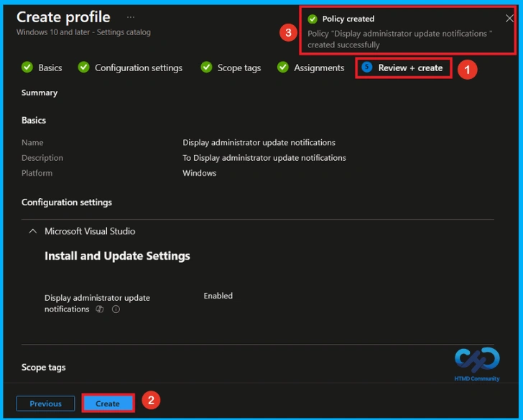Click the Windows 10 and later subtitle

(83, 32)
